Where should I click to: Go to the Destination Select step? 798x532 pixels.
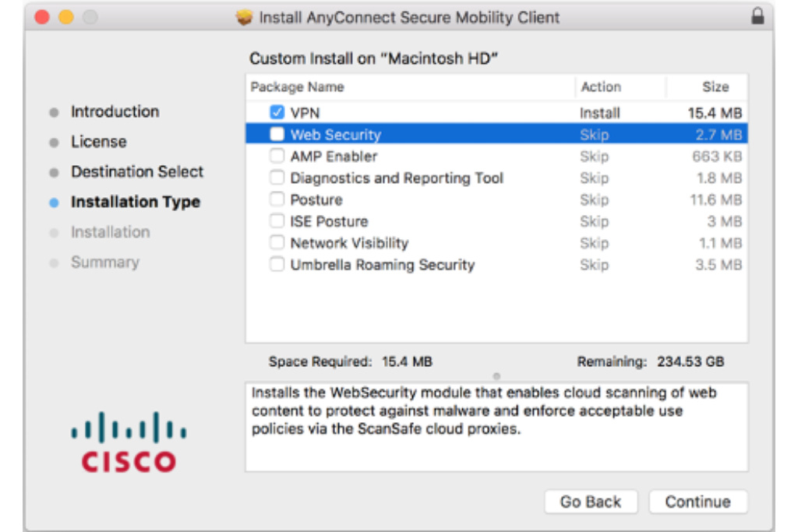(137, 171)
